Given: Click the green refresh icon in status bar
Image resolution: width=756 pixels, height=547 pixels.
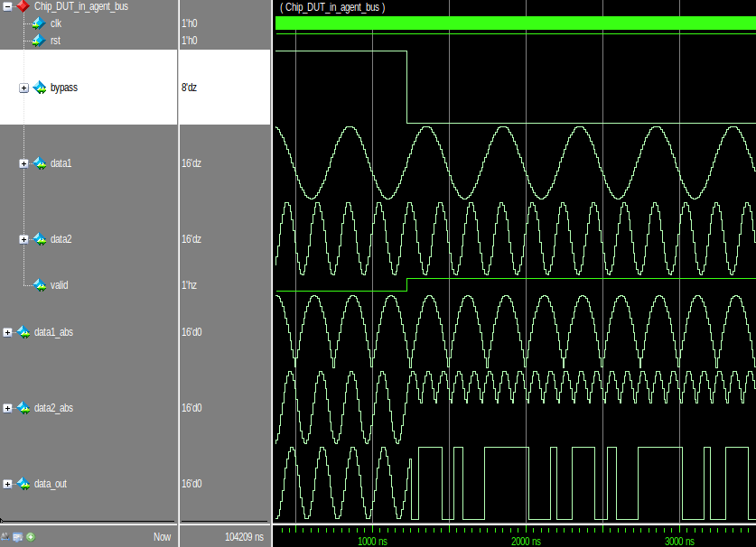Looking at the screenshot, I should click(x=31, y=536).
